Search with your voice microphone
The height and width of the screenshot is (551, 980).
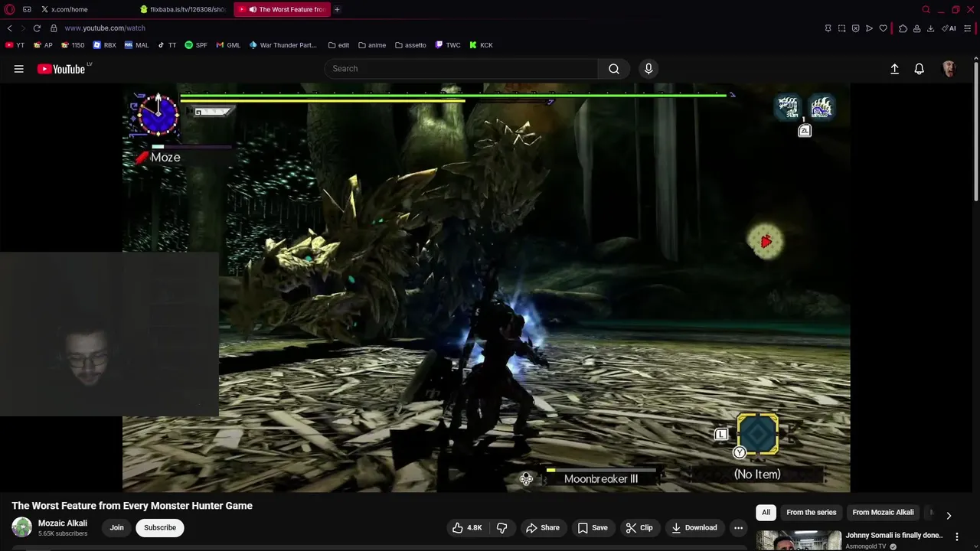pyautogui.click(x=648, y=69)
